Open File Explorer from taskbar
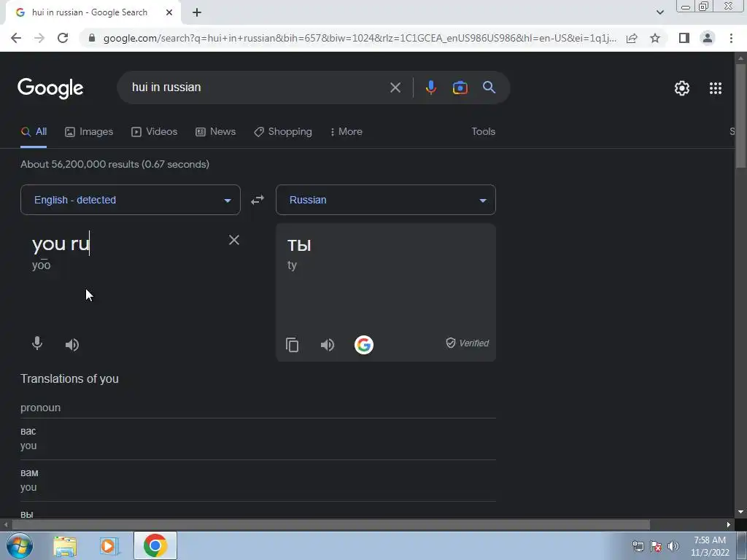 [65, 546]
